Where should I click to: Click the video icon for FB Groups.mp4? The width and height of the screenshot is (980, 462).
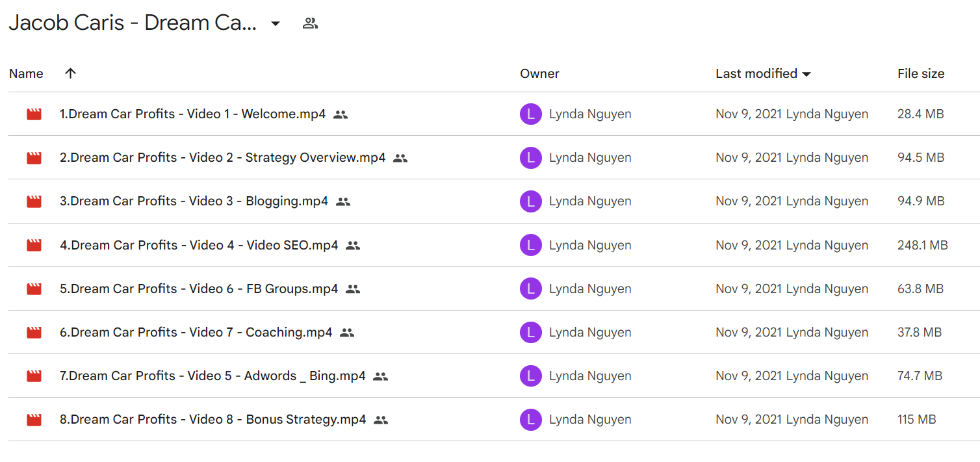pos(34,289)
